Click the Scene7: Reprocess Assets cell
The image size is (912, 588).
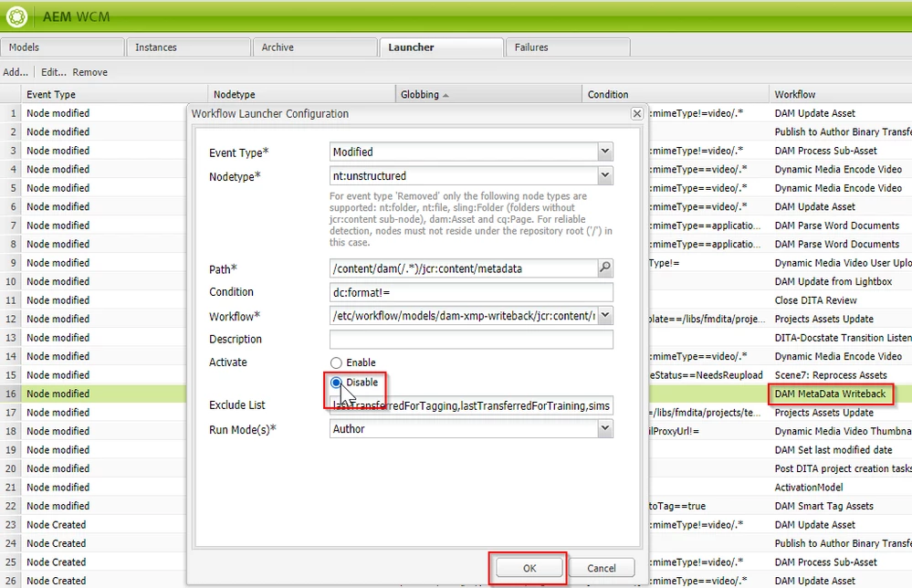(831, 375)
